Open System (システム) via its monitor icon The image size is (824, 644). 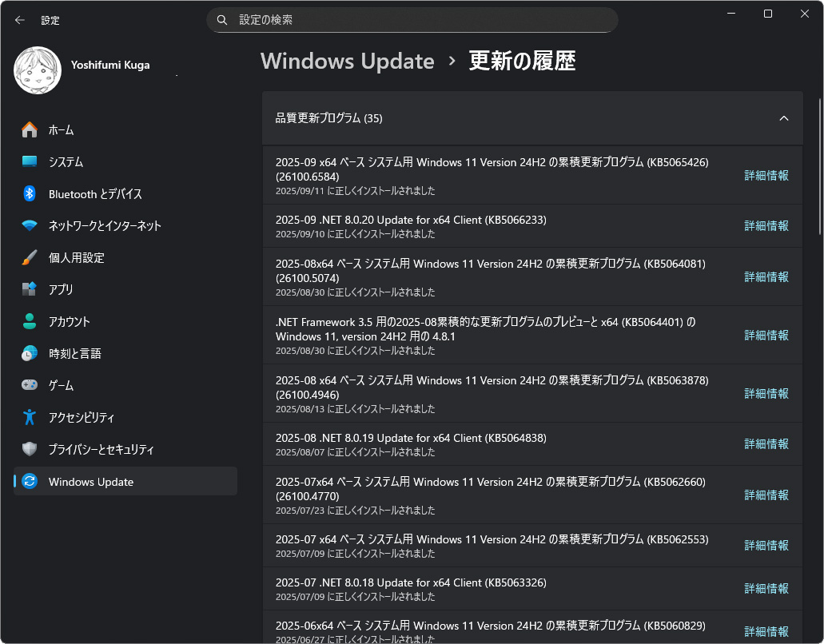[30, 161]
